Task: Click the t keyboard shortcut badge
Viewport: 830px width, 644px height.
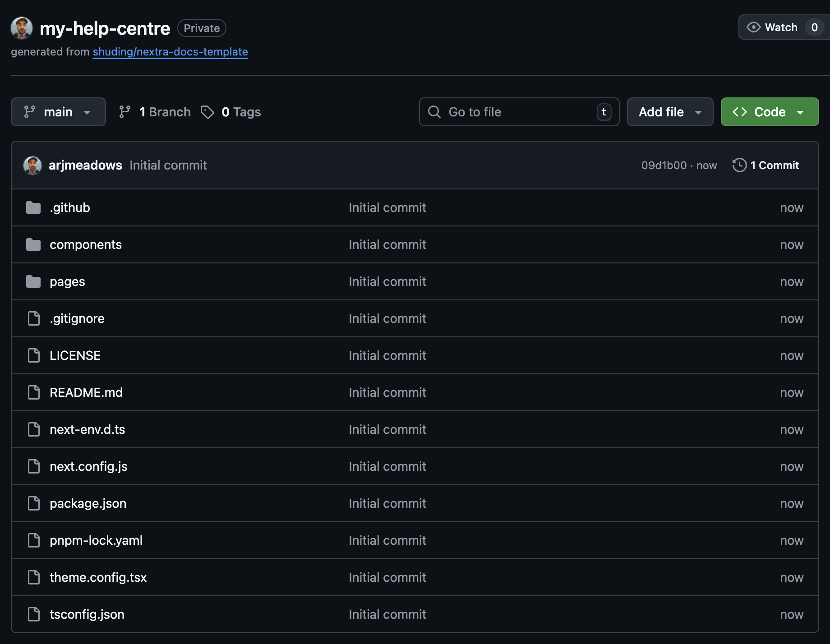Action: pos(604,112)
